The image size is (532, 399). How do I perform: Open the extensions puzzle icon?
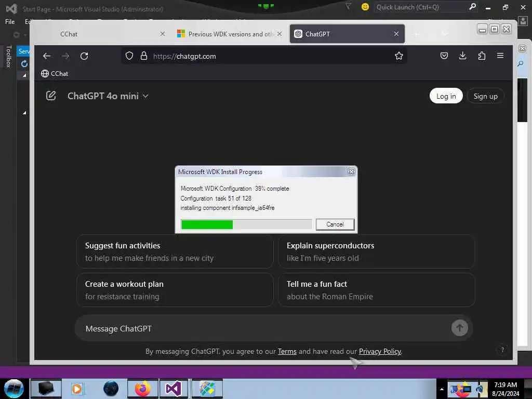tap(482, 56)
